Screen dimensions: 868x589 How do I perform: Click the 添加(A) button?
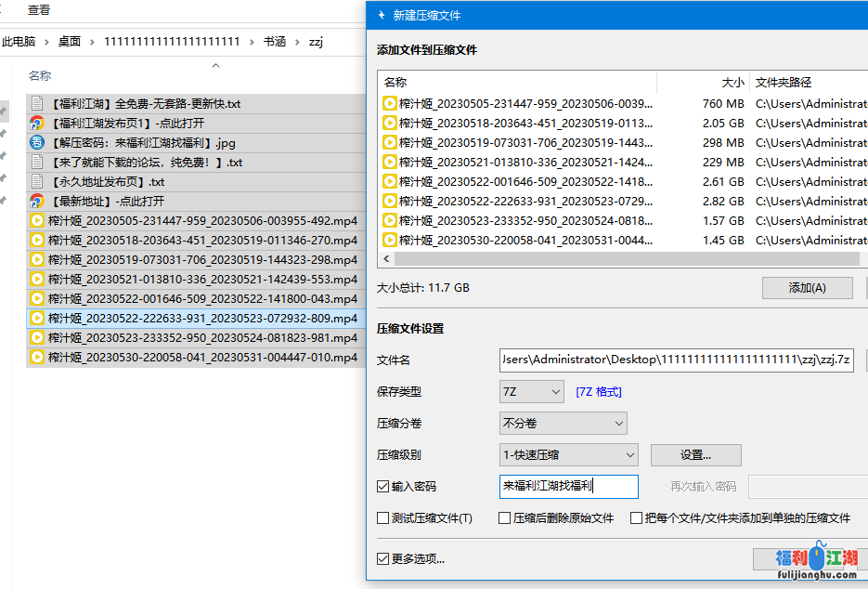[807, 288]
